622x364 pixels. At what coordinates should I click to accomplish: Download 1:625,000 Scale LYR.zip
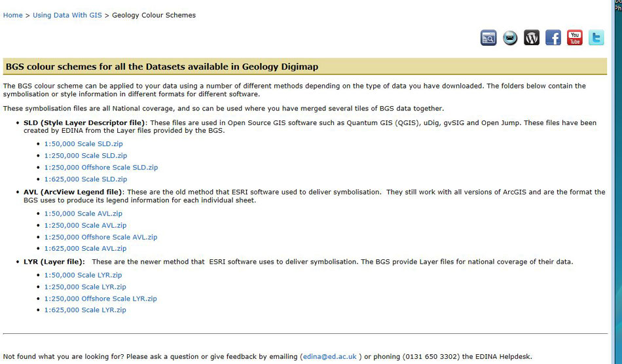point(85,310)
